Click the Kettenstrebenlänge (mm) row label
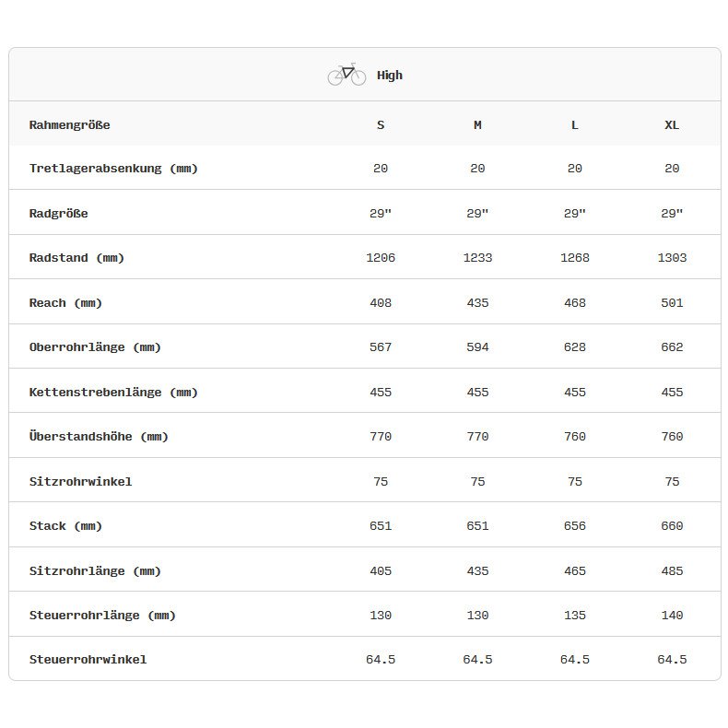Screen dimensions: 728x728 (113, 393)
